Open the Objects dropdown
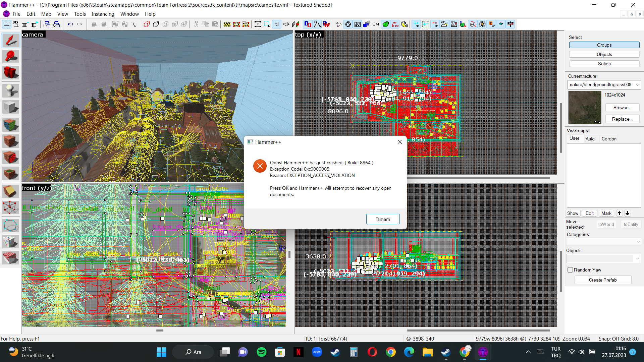The image size is (644, 362). [604, 258]
